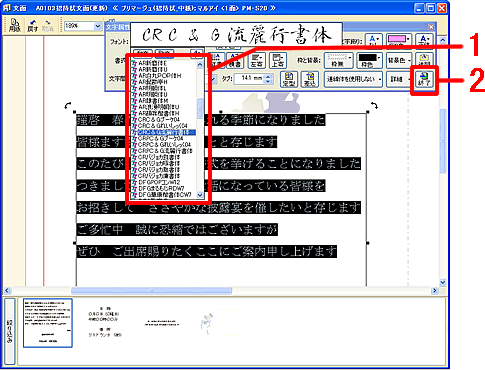
Task: Open the 連続枠を使用しない dropdown
Action: coord(353,79)
